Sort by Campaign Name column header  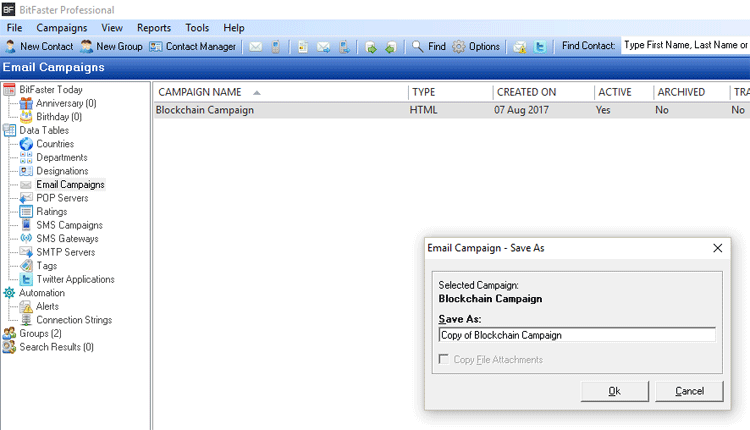[200, 92]
